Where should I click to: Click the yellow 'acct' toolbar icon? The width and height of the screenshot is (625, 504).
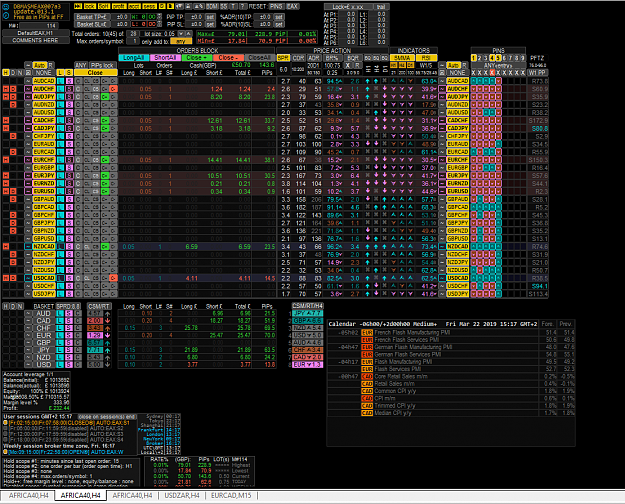(x=134, y=6)
